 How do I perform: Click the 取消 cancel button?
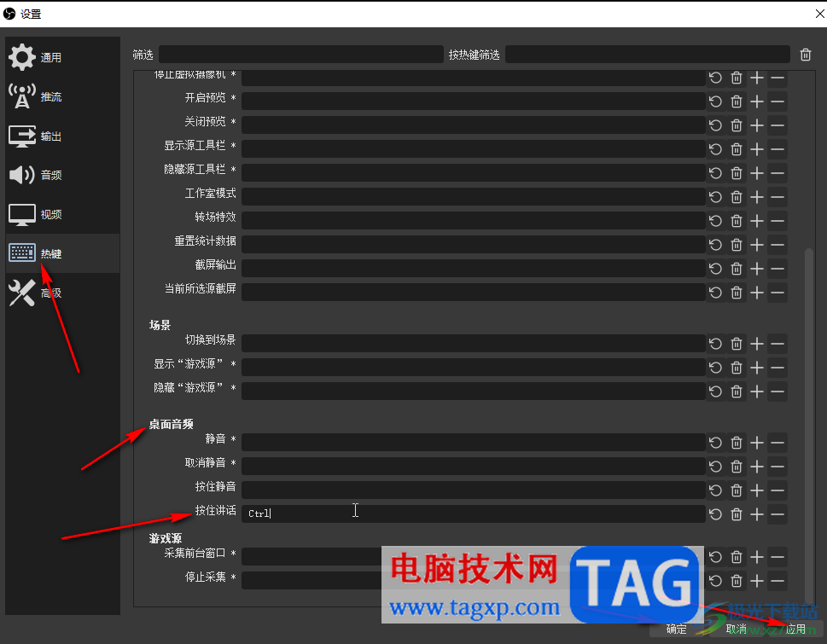coord(736,629)
